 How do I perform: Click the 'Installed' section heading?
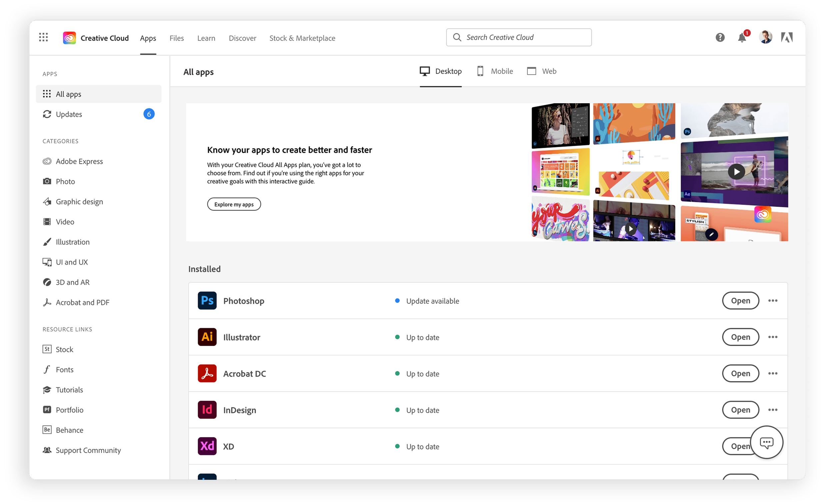pos(204,269)
